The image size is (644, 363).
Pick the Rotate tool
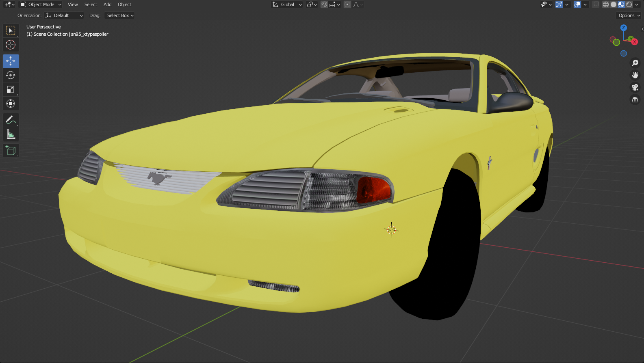[x=11, y=75]
